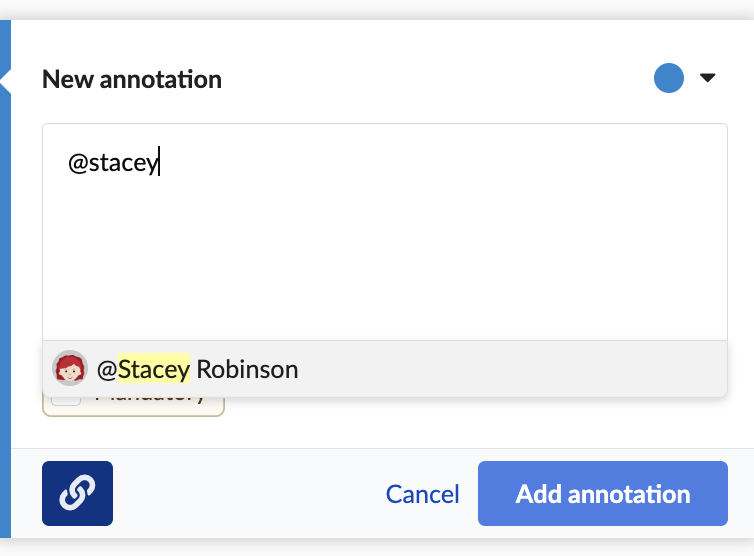Click the white pointer notch beside heading
754x556 pixels.
(x=6, y=80)
